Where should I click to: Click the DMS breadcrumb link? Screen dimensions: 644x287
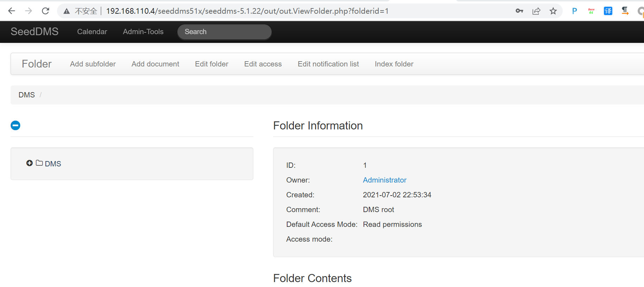coord(27,95)
